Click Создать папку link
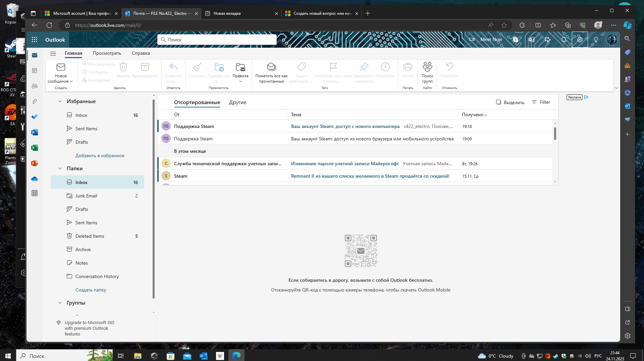The width and height of the screenshot is (644, 361). pyautogui.click(x=91, y=290)
